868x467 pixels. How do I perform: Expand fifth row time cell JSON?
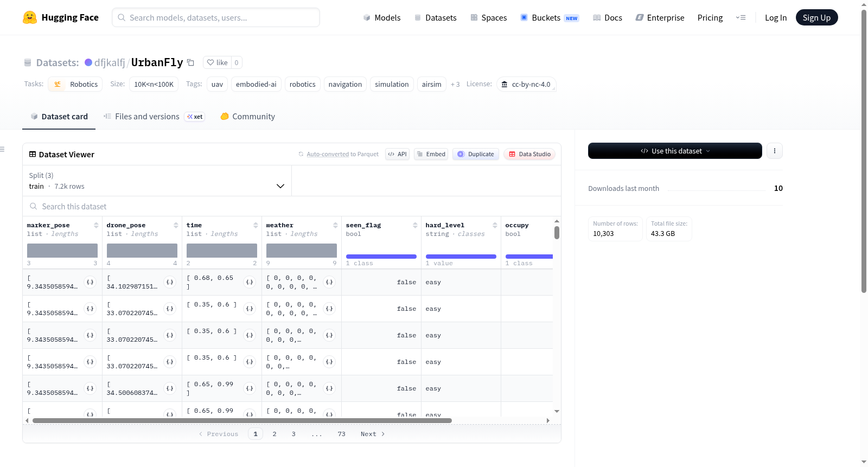[250, 388]
